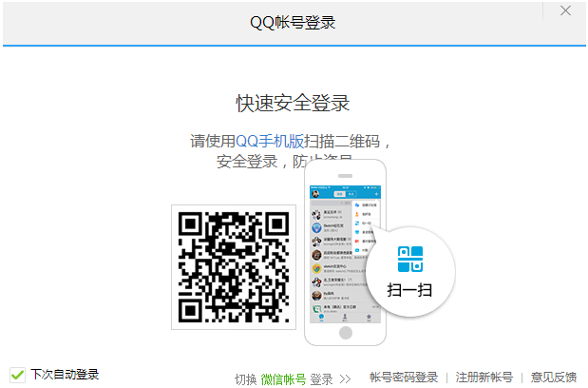Close the QQ login dialog
Viewport: 588px width, 388px height.
pos(565,10)
